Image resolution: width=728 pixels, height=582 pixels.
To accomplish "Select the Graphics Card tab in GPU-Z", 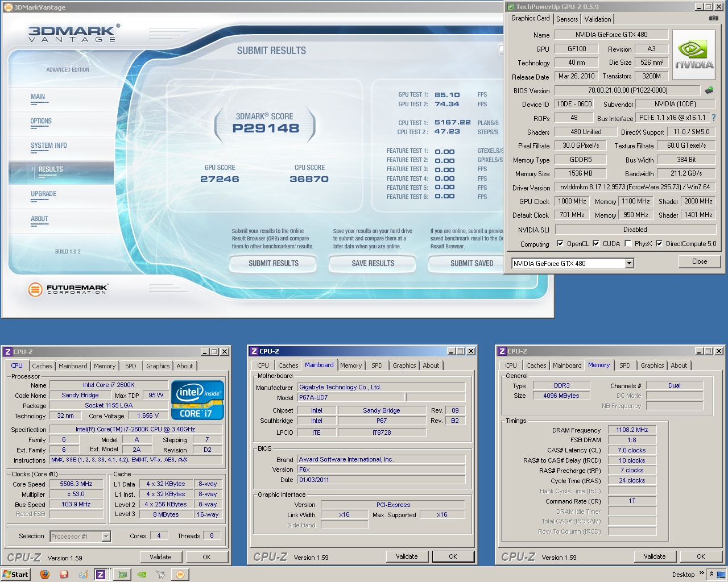I will pos(530,18).
